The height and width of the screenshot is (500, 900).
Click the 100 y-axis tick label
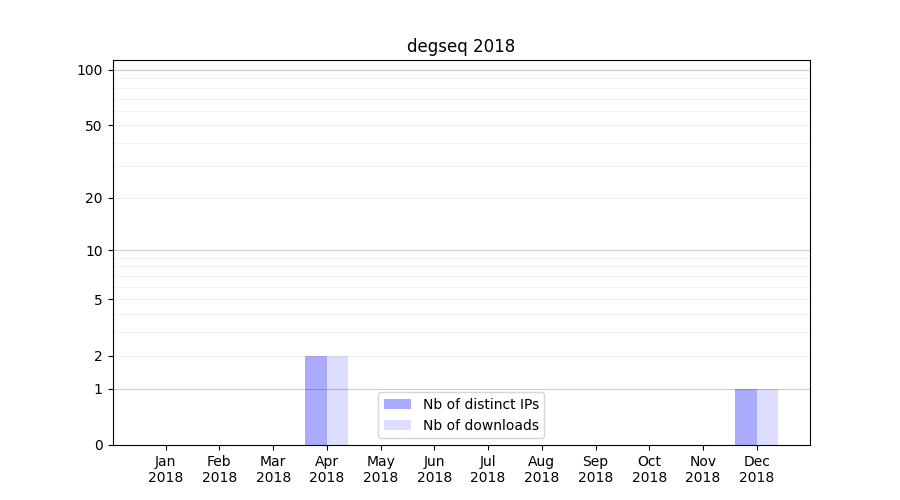tap(90, 70)
